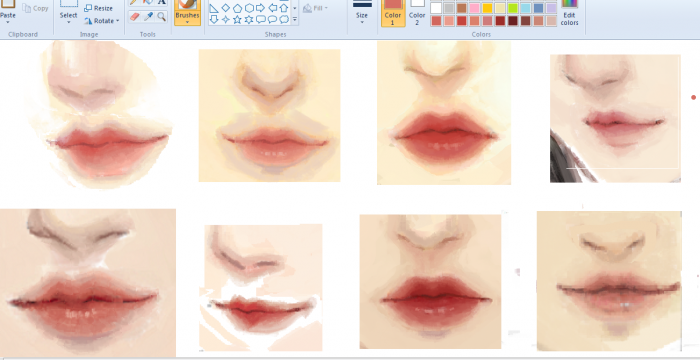Select the diamond shape
The image size is (700, 360).
coord(226,8)
